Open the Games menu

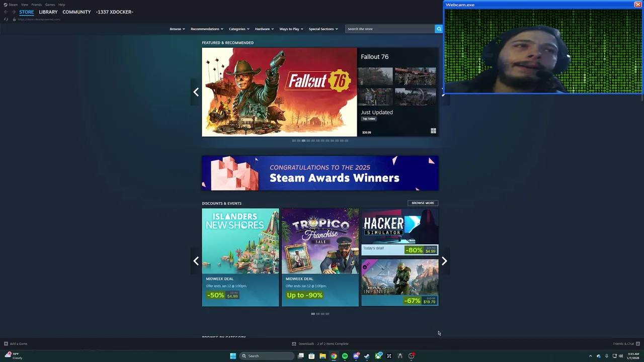click(50, 5)
